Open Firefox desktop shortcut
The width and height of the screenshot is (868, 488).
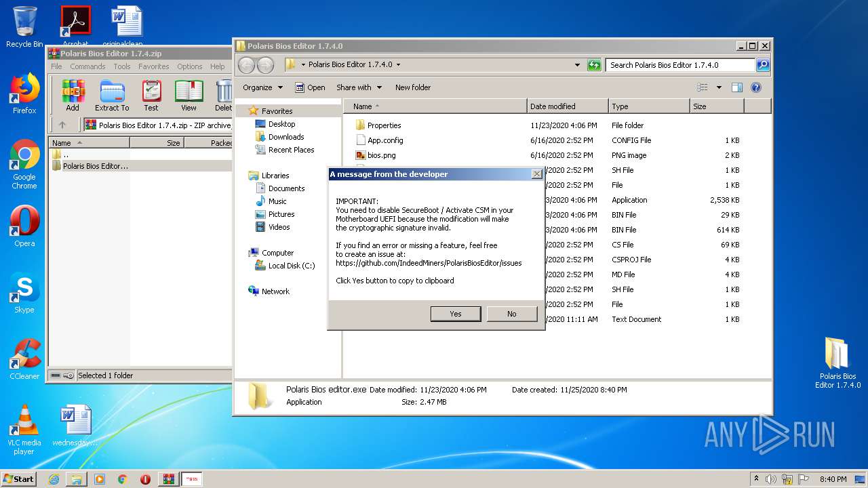pos(24,94)
